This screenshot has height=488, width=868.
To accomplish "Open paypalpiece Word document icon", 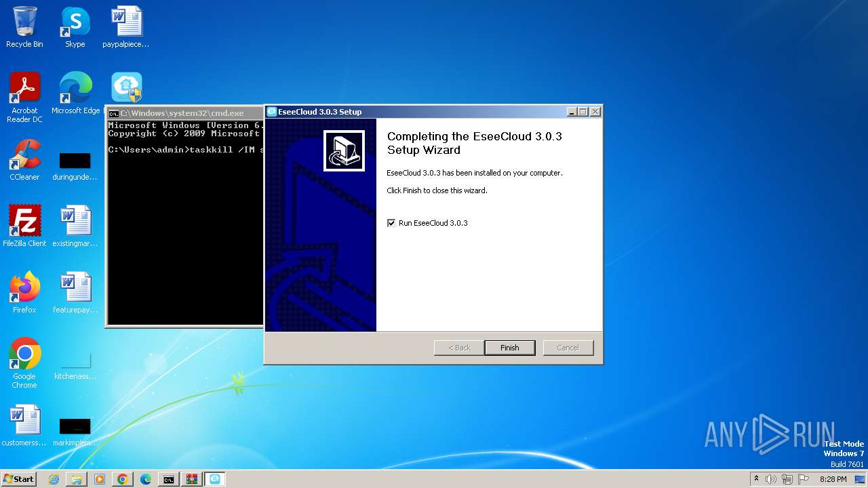I will coord(126,27).
